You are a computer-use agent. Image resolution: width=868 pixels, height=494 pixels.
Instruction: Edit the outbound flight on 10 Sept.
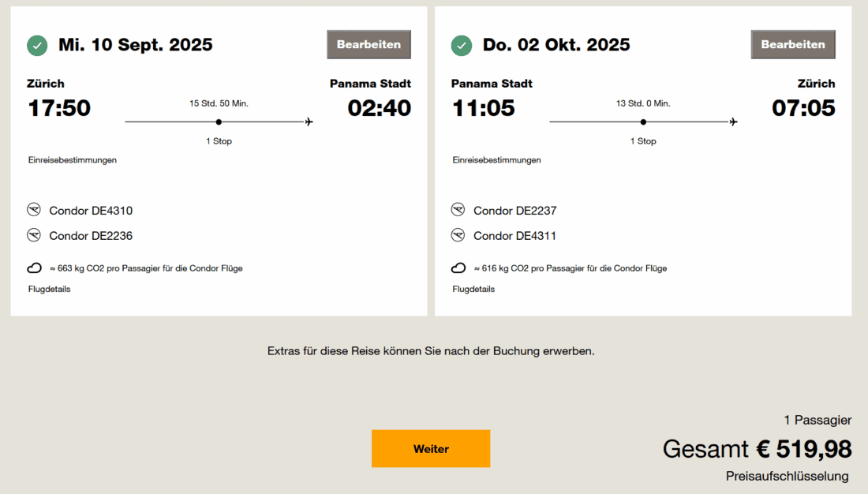pyautogui.click(x=369, y=44)
